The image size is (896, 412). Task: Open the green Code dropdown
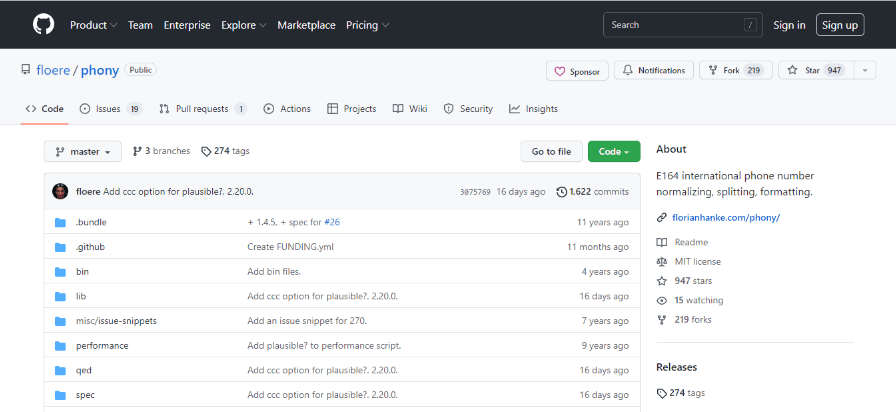pos(614,151)
